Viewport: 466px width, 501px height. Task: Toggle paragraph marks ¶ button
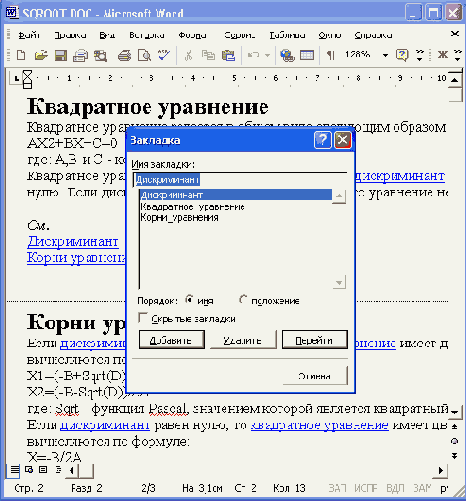pyautogui.click(x=331, y=55)
